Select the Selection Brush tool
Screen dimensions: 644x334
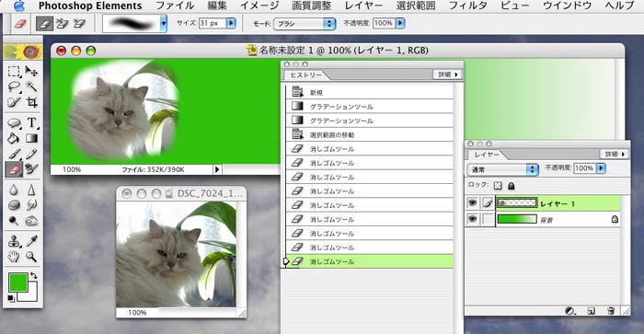click(x=14, y=102)
